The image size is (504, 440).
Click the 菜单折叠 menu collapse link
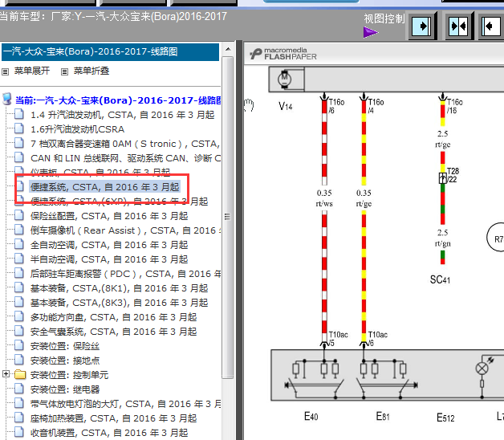tap(91, 71)
